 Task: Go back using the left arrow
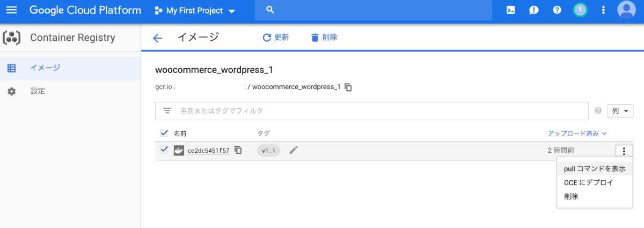point(157,38)
